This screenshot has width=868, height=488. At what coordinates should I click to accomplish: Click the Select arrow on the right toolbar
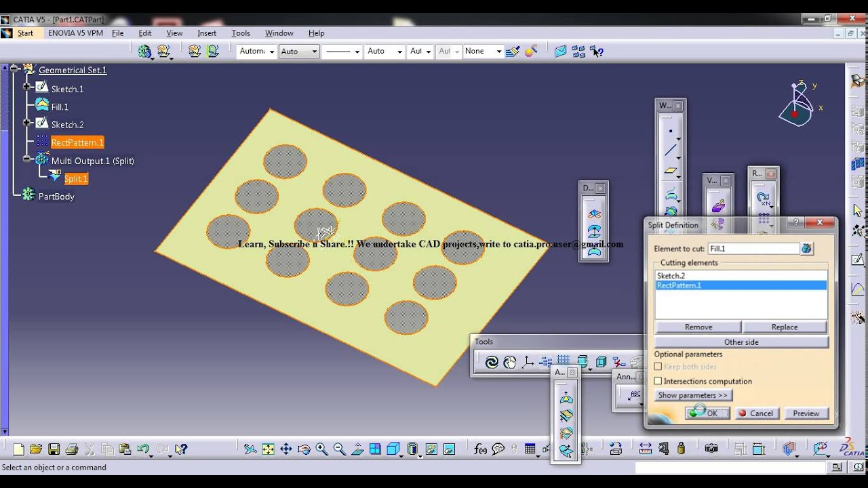click(857, 210)
